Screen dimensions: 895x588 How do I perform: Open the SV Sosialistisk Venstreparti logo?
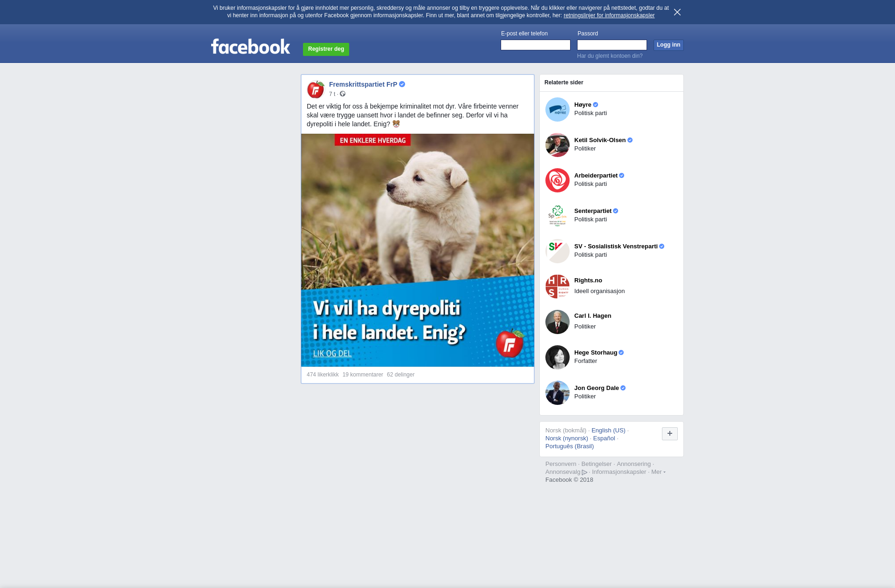click(x=558, y=251)
